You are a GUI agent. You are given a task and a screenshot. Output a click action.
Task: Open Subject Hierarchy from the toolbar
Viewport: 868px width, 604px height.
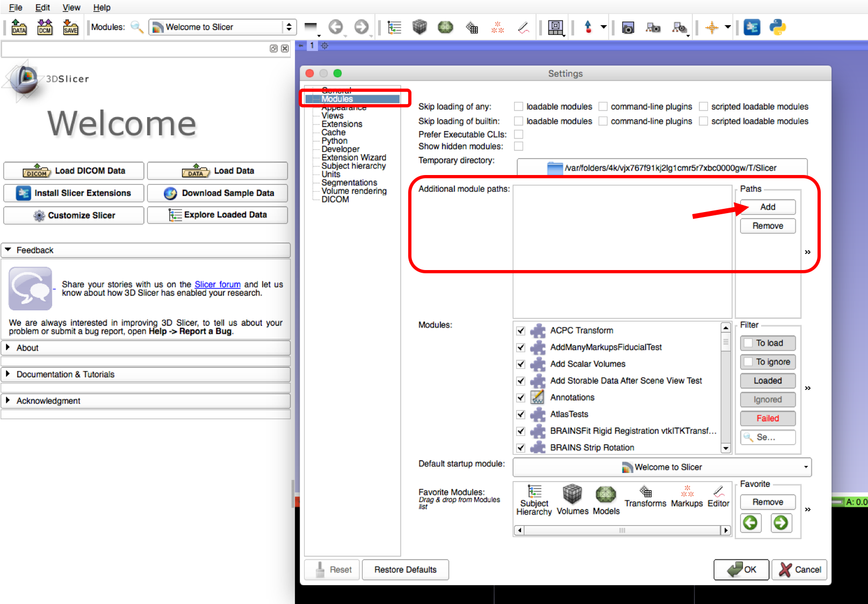coord(395,27)
